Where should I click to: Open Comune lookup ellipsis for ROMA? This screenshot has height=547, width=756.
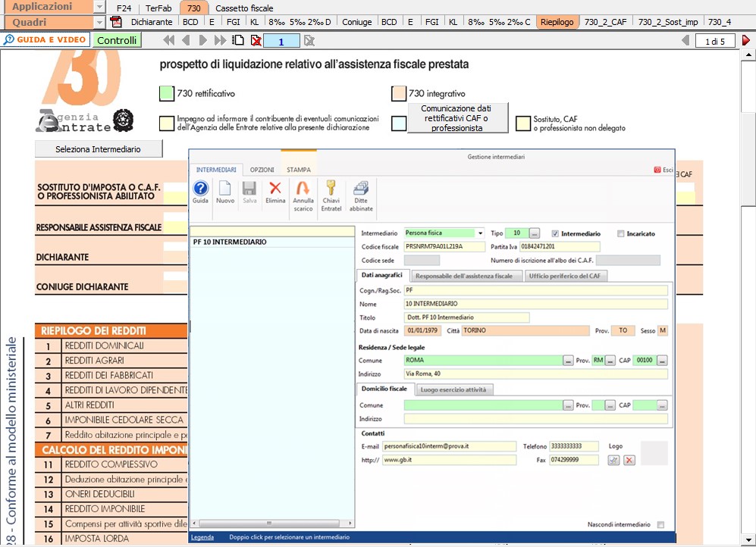[568, 360]
